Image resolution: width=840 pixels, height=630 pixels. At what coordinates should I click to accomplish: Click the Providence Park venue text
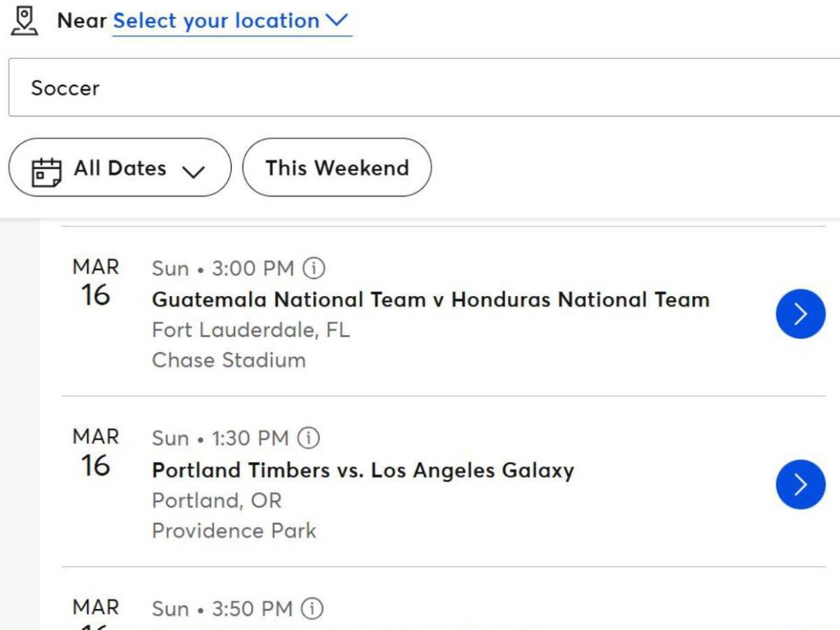234,530
